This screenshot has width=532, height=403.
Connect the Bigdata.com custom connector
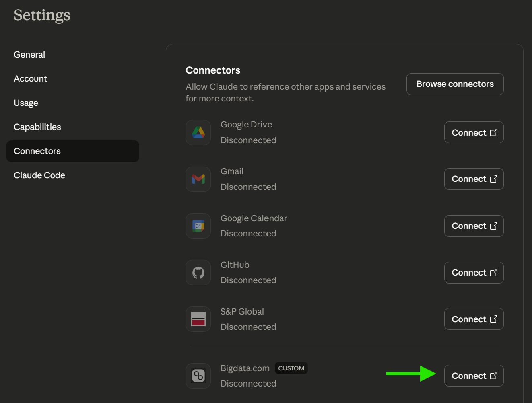tap(474, 376)
